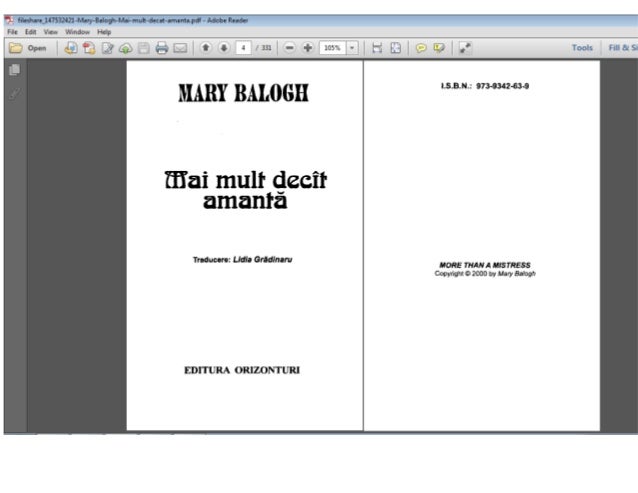
Task: Open the Help menu
Action: coord(104,32)
